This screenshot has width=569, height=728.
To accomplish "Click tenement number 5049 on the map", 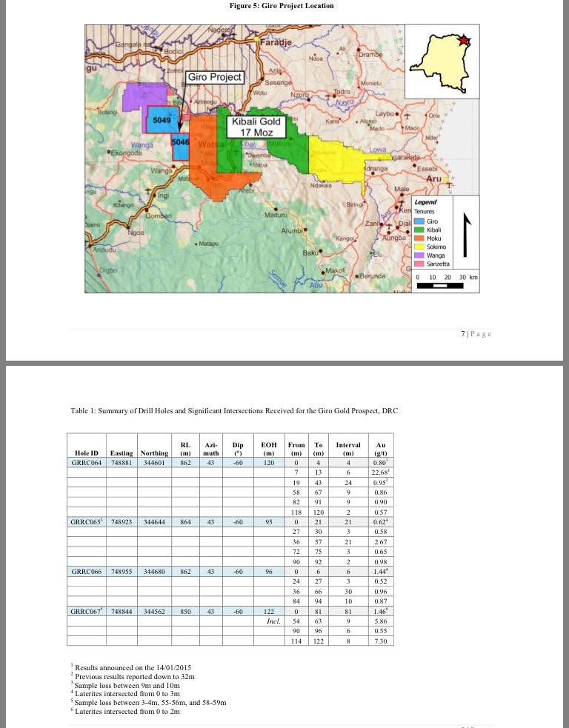I will tap(162, 120).
